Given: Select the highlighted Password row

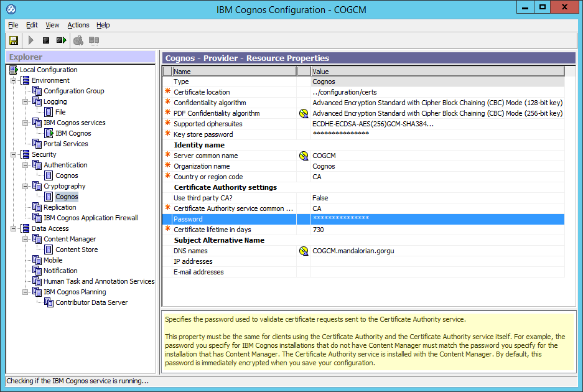Looking at the screenshot, I should 363,220.
